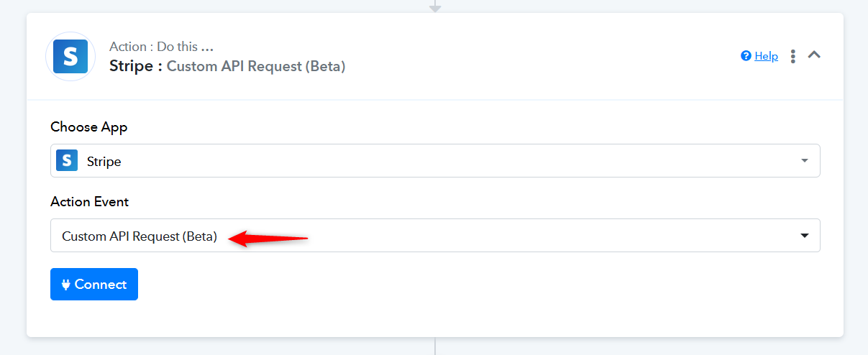
Task: Click the 'Action : Do this ...' label
Action: click(161, 47)
